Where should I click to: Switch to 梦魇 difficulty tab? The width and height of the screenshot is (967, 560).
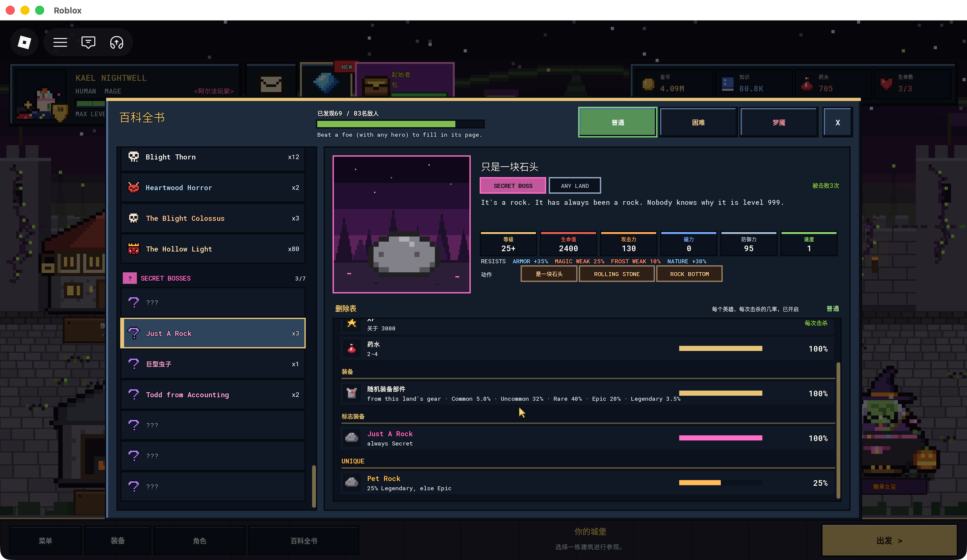pyautogui.click(x=779, y=122)
